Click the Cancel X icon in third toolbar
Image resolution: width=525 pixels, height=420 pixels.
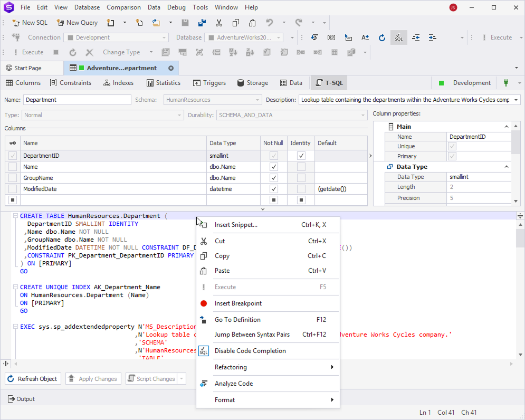89,52
